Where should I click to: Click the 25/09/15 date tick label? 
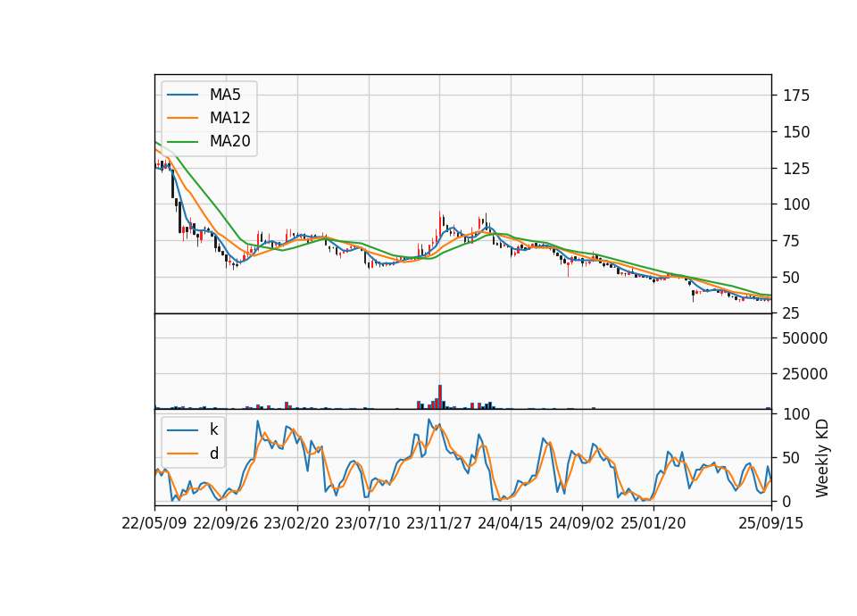[x=771, y=523]
